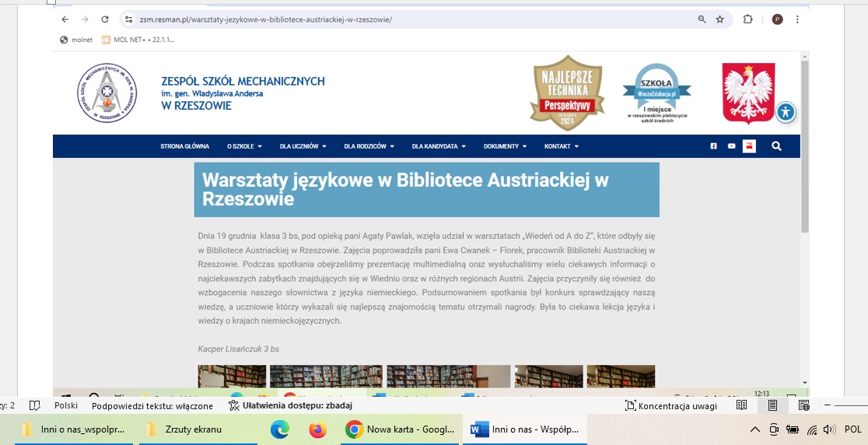868x445 pixels.
Task: Reload the page in Chrome
Action: click(106, 19)
